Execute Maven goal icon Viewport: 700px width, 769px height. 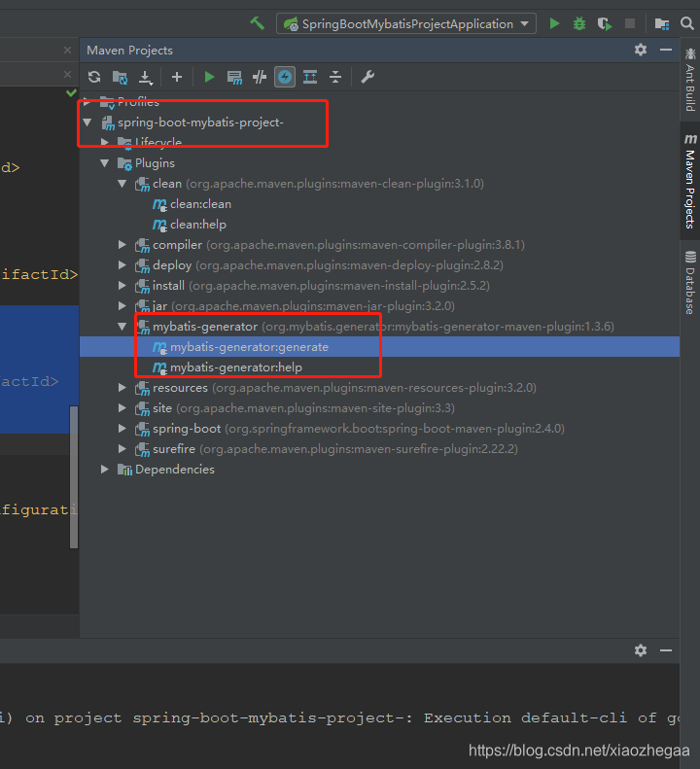click(234, 77)
